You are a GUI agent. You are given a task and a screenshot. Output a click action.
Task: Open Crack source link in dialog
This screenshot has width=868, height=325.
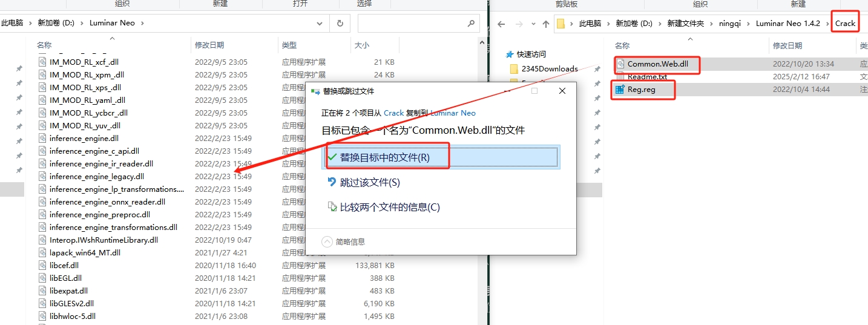pyautogui.click(x=393, y=113)
